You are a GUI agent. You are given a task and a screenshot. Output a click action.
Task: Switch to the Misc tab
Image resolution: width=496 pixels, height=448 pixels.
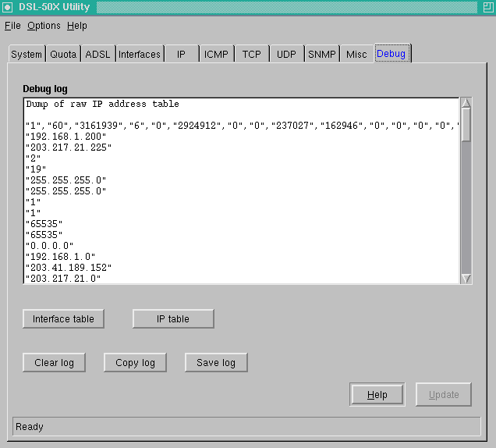point(356,54)
